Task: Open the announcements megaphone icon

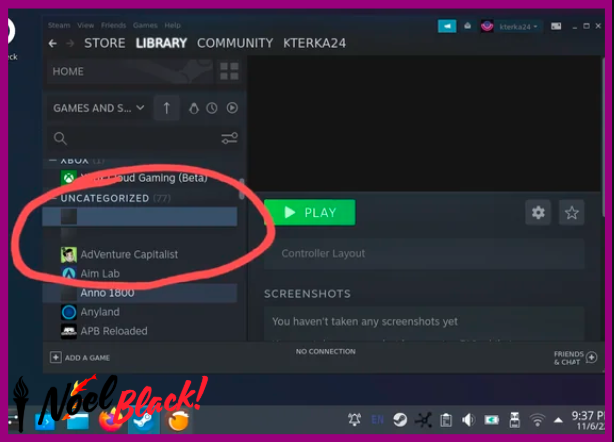Action: pyautogui.click(x=447, y=26)
